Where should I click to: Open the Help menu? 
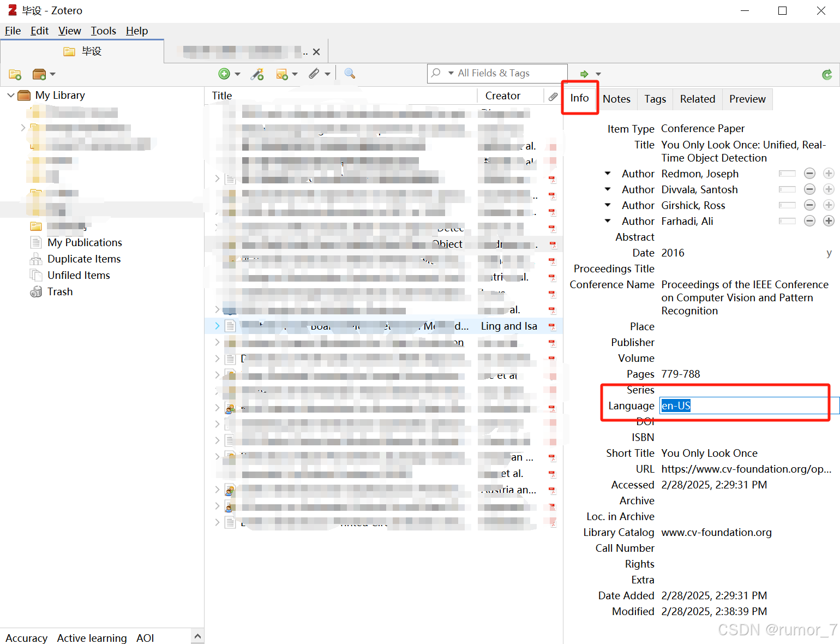(137, 31)
